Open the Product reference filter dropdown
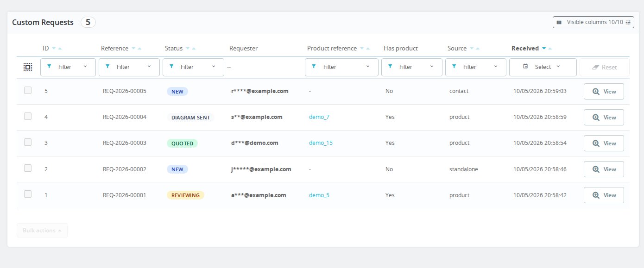The width and height of the screenshot is (644, 268). click(341, 67)
